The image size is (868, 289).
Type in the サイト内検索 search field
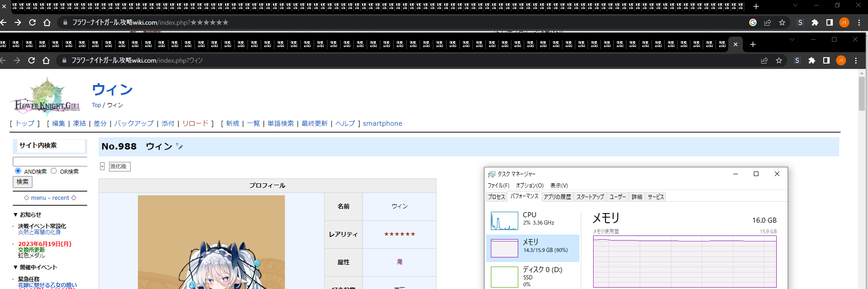click(50, 161)
